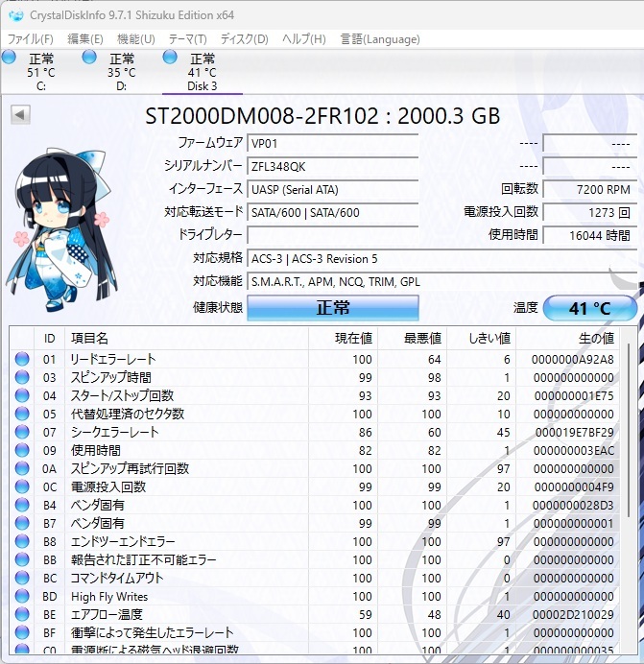
Task: Click the 16044 時間 usage hours field
Action: pos(589,235)
